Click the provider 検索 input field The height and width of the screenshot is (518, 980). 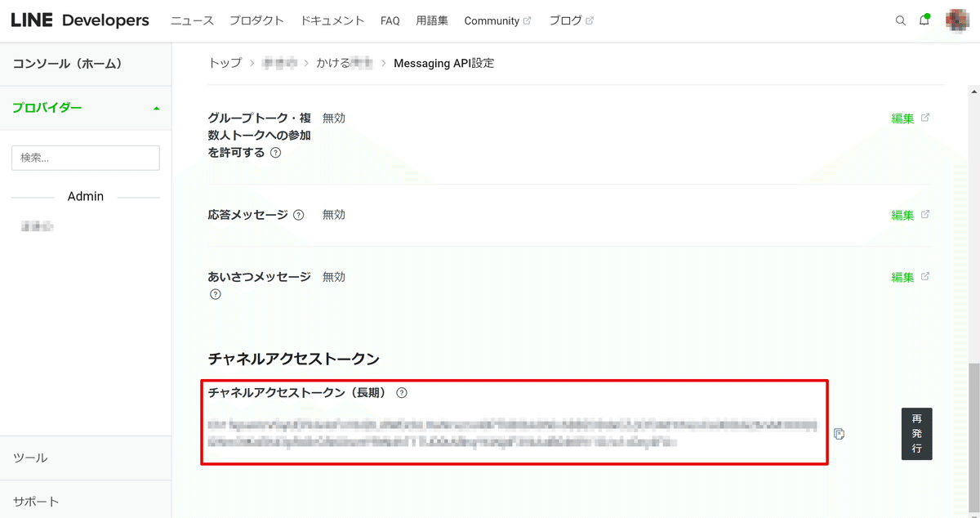86,158
